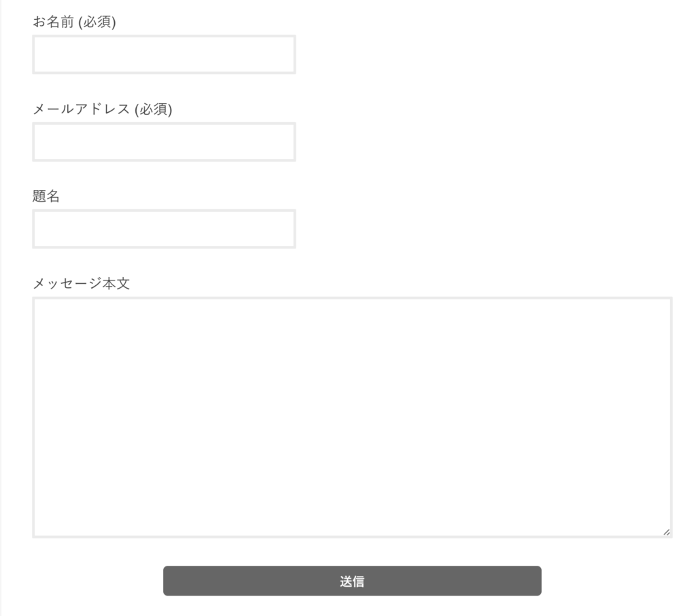This screenshot has width=696, height=616.
Task: Click the メールアドレス label text
Action: pos(82,109)
